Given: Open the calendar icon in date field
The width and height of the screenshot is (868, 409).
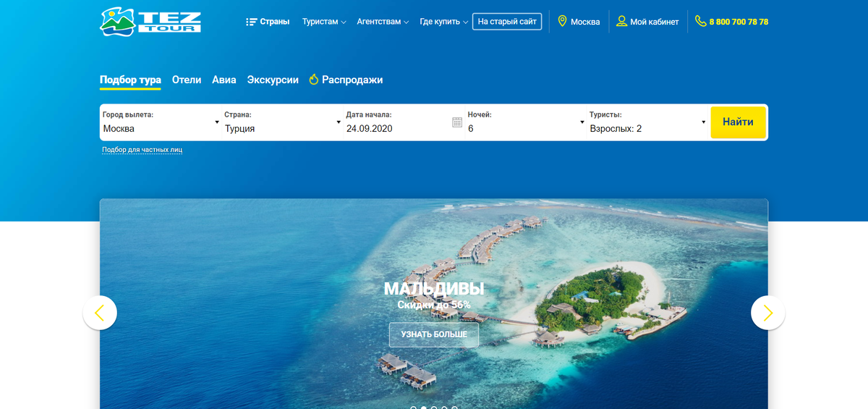Looking at the screenshot, I should (x=457, y=122).
